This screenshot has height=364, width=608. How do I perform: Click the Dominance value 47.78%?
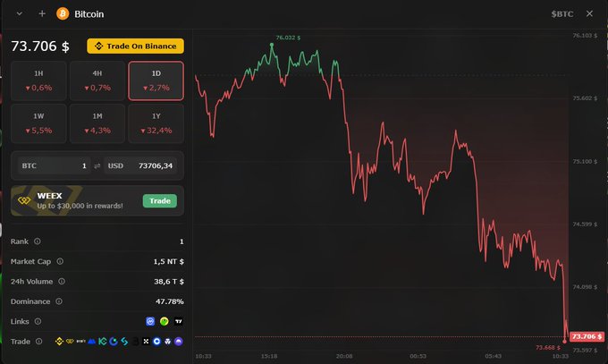(170, 301)
